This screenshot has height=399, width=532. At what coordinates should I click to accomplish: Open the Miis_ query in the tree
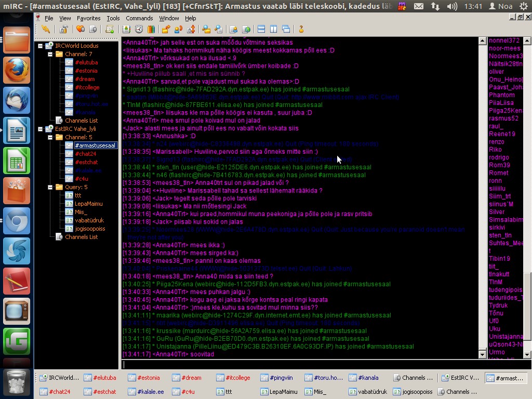(81, 212)
